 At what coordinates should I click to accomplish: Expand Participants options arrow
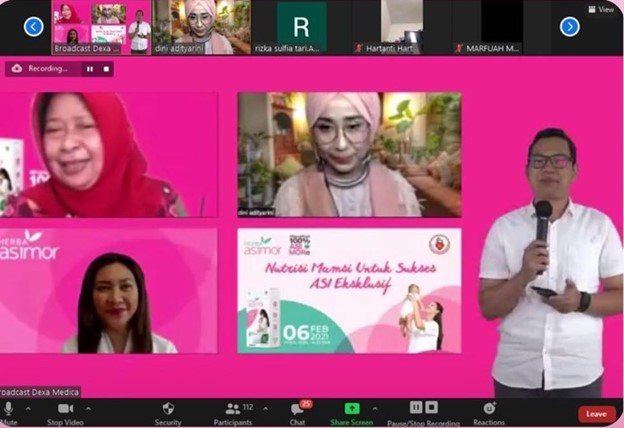pos(265,409)
